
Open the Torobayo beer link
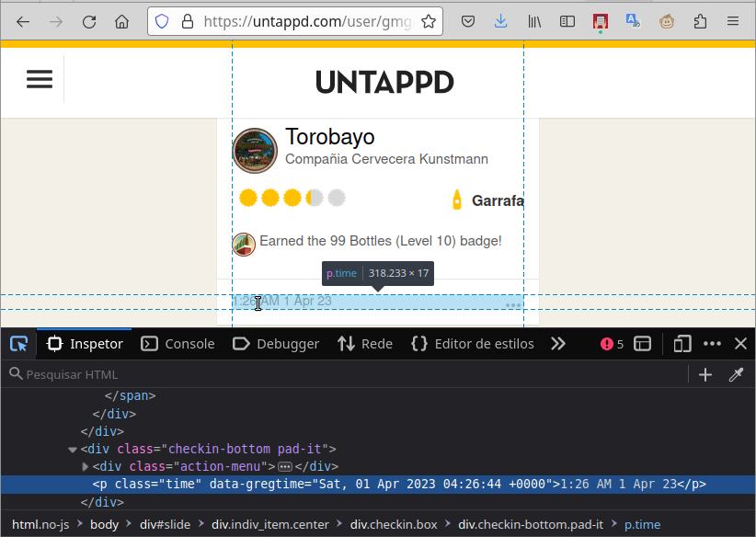coord(329,136)
